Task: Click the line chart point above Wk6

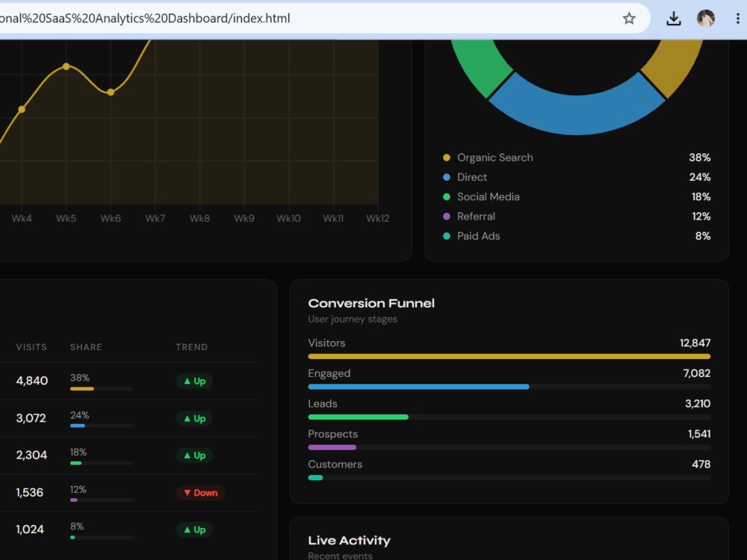Action: pos(111,92)
